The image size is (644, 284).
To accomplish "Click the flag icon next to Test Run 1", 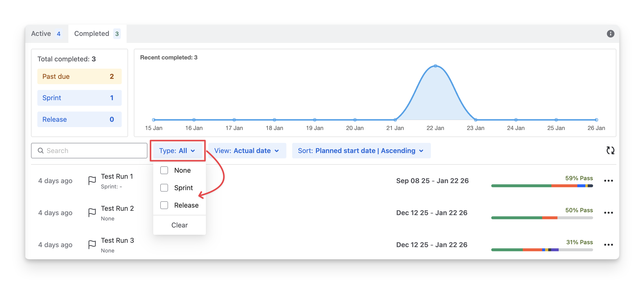I will click(92, 180).
